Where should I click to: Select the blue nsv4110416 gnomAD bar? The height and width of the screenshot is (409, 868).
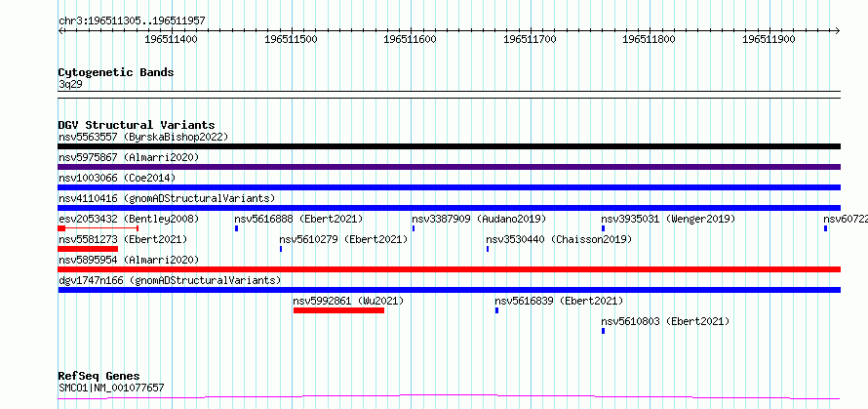click(x=449, y=208)
